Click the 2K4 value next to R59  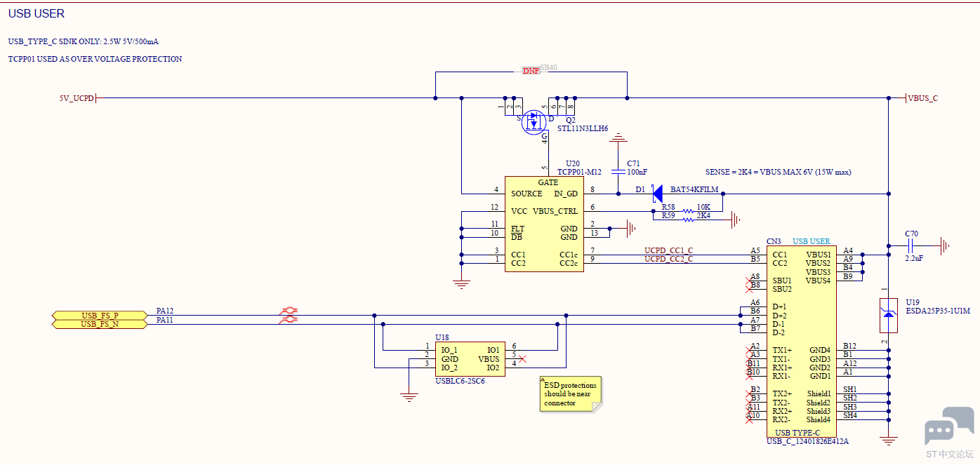(x=703, y=216)
